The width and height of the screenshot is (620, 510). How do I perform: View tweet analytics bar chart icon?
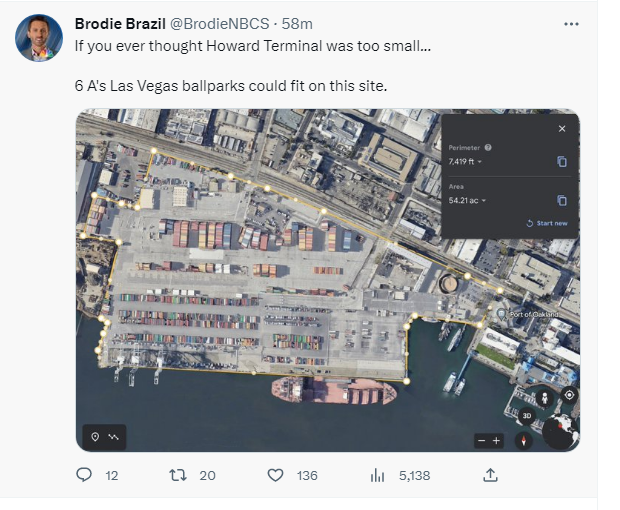pyautogui.click(x=377, y=476)
